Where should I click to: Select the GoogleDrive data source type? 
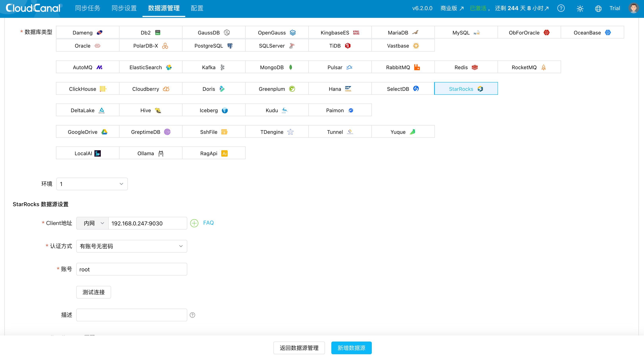click(x=87, y=132)
